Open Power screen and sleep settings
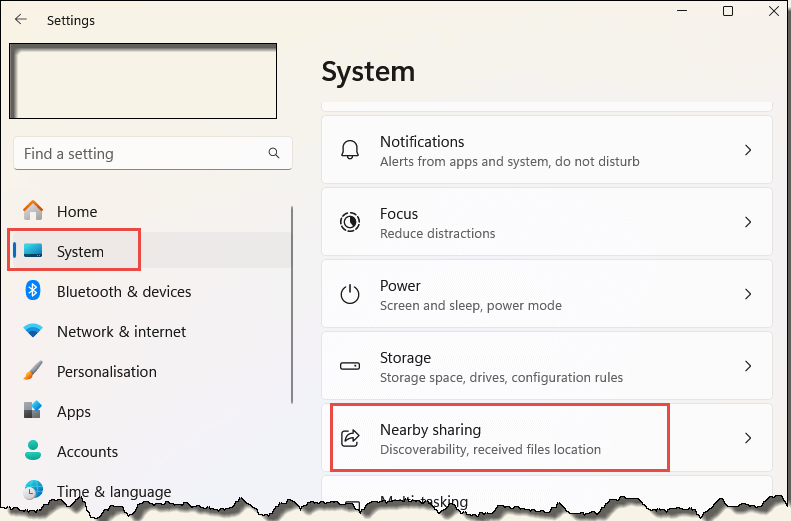 pyautogui.click(x=547, y=294)
